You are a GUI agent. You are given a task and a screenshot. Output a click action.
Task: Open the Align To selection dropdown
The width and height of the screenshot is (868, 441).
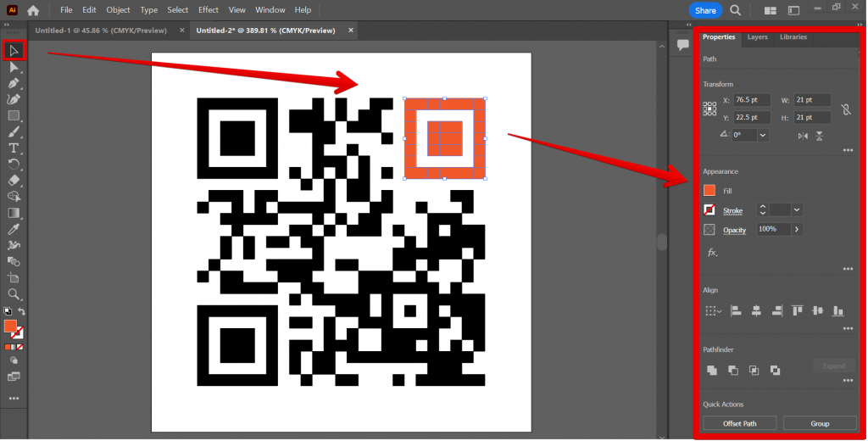click(714, 310)
